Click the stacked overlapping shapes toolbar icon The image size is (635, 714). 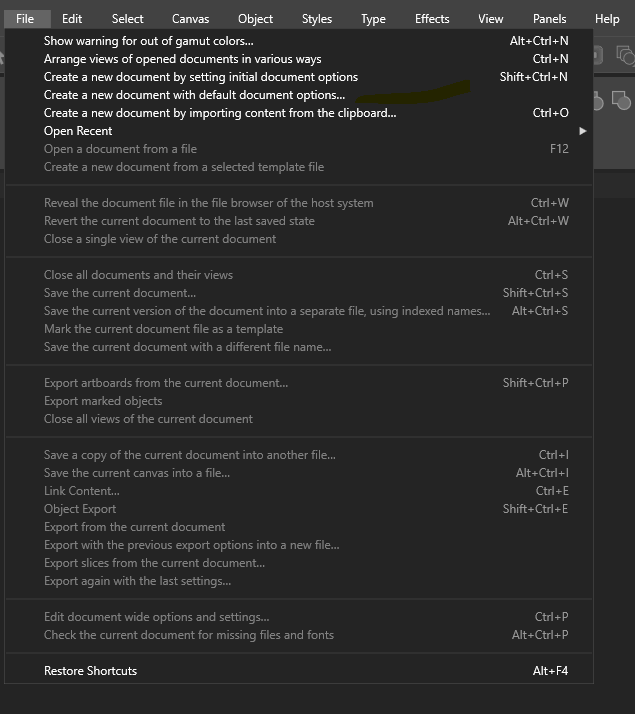625,56
